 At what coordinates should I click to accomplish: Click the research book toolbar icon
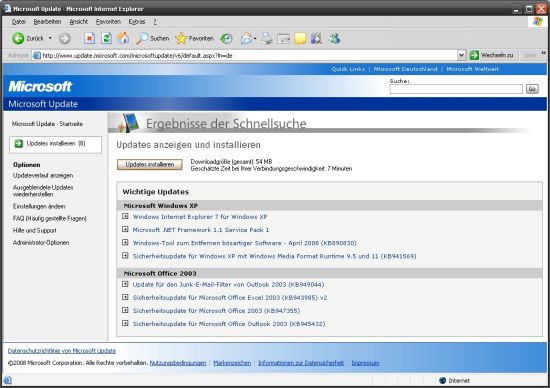pyautogui.click(x=316, y=38)
